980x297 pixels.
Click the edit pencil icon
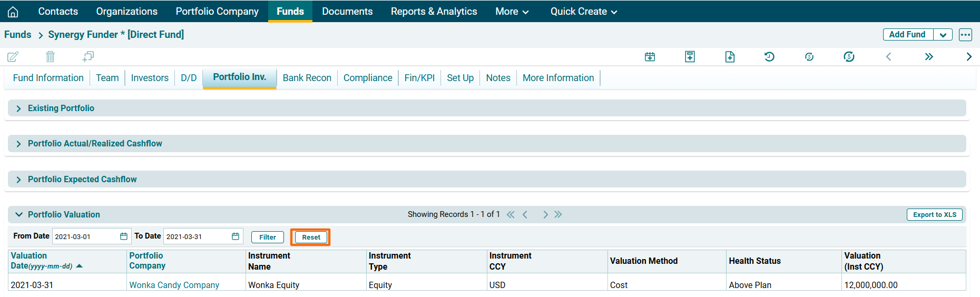13,56
